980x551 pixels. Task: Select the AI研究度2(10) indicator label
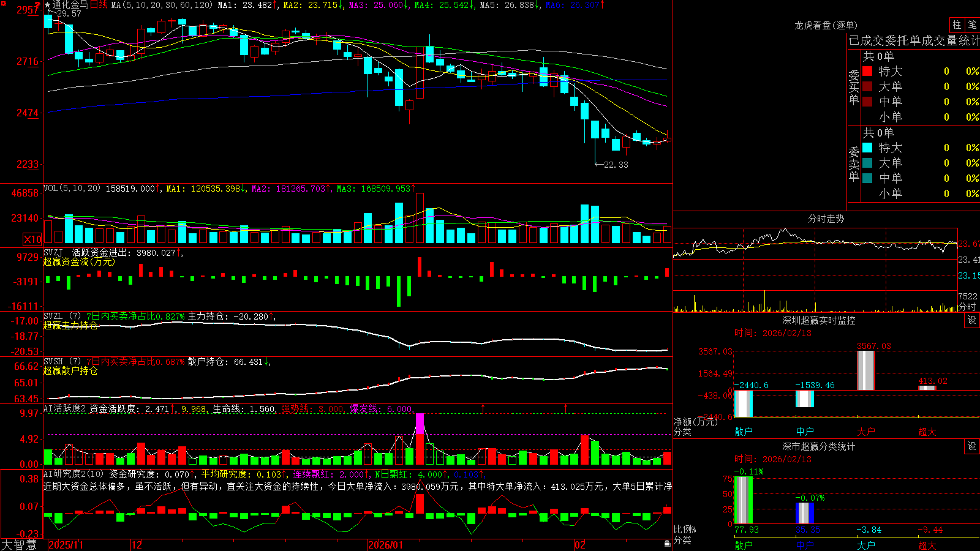tap(73, 474)
